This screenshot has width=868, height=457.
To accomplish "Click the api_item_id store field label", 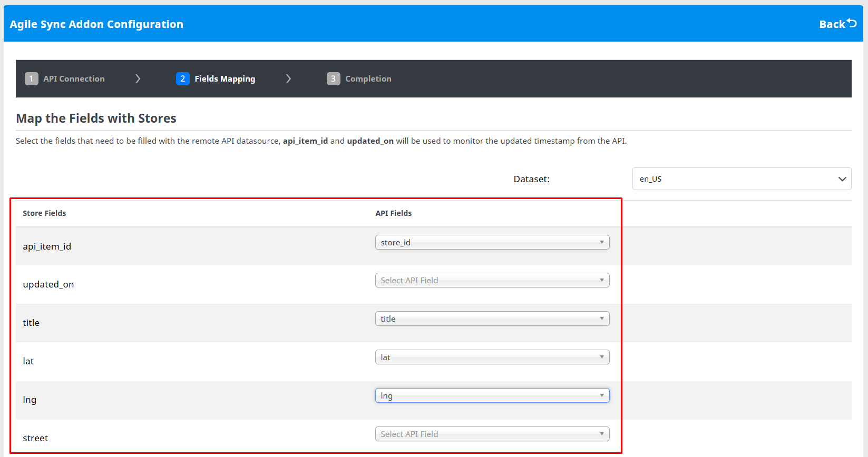I will coord(47,246).
